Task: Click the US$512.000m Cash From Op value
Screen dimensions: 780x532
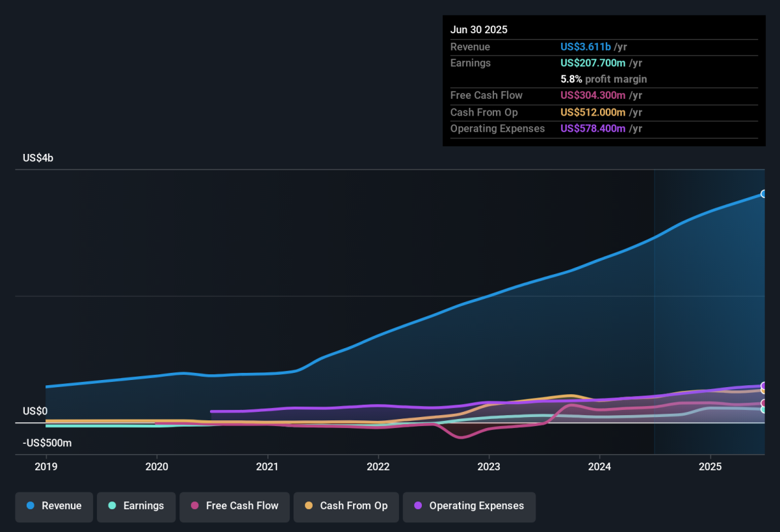Action: click(593, 112)
